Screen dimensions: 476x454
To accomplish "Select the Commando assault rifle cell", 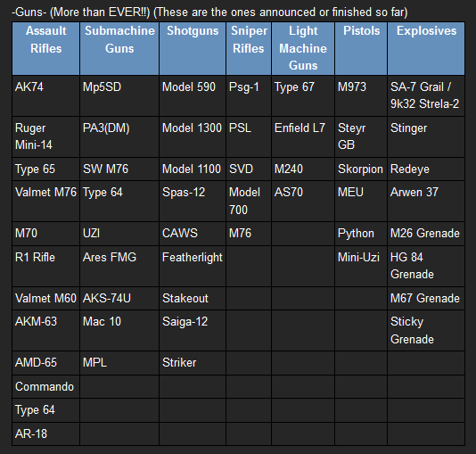I will pos(45,386).
